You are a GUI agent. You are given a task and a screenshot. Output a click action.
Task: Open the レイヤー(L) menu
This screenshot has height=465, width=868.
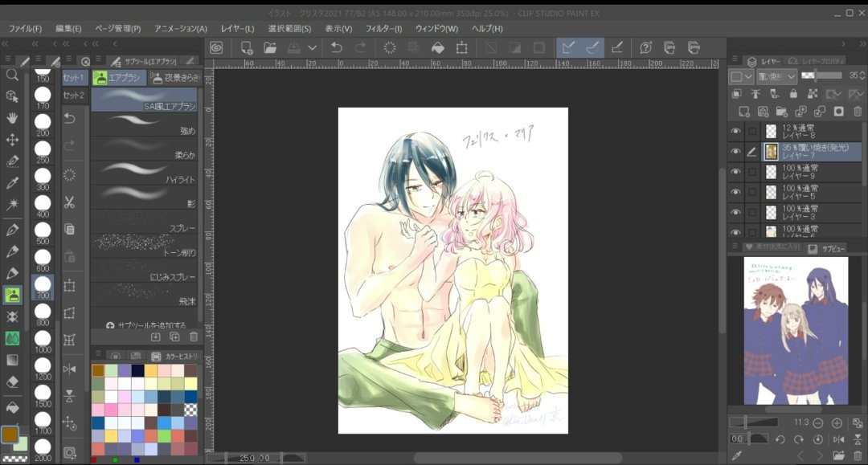coord(237,28)
